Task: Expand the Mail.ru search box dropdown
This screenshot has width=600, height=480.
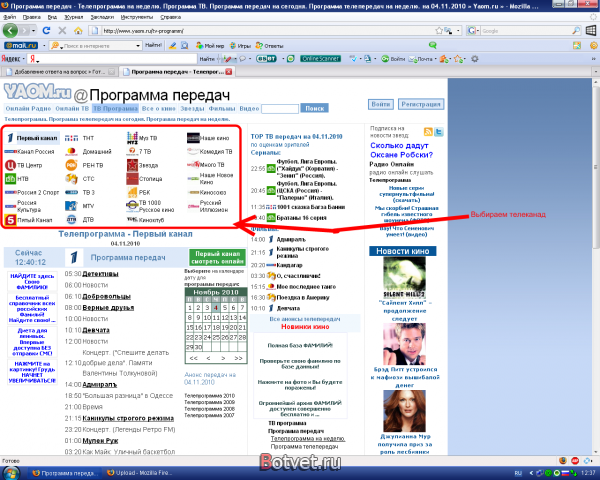Action: [138, 46]
